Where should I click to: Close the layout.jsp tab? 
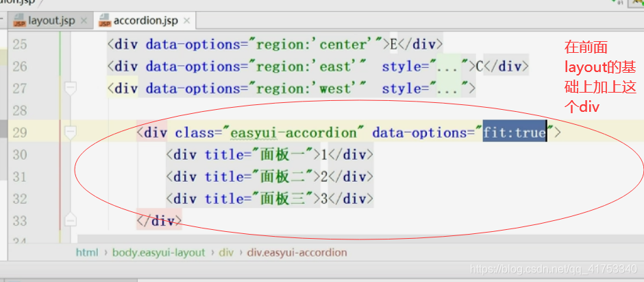point(84,21)
